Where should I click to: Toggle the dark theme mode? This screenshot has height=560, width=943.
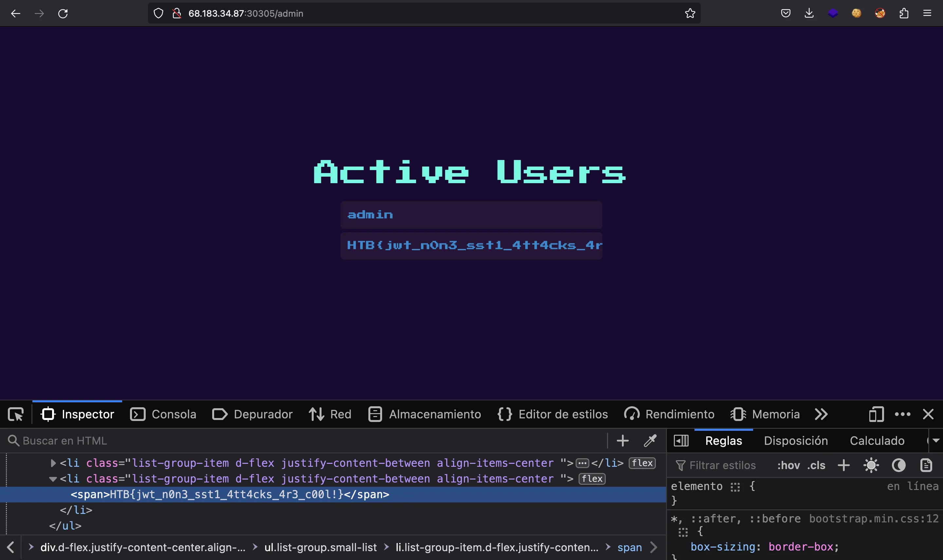coord(899,465)
